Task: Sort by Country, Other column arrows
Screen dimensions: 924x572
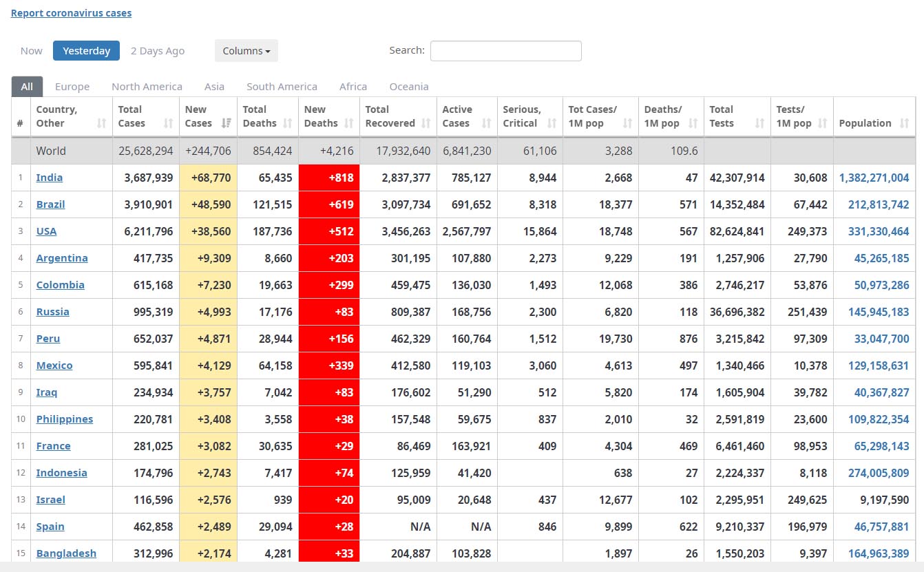Action: point(102,123)
